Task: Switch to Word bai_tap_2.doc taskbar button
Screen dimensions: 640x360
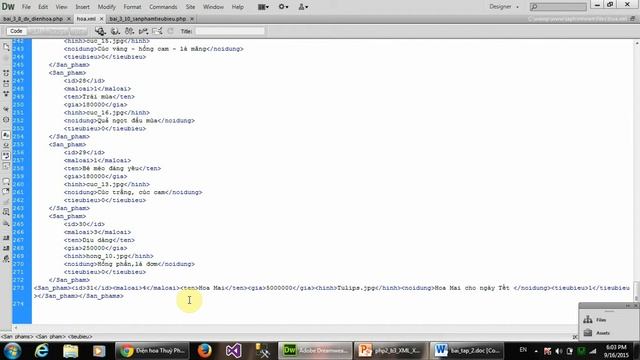Action: pos(467,351)
